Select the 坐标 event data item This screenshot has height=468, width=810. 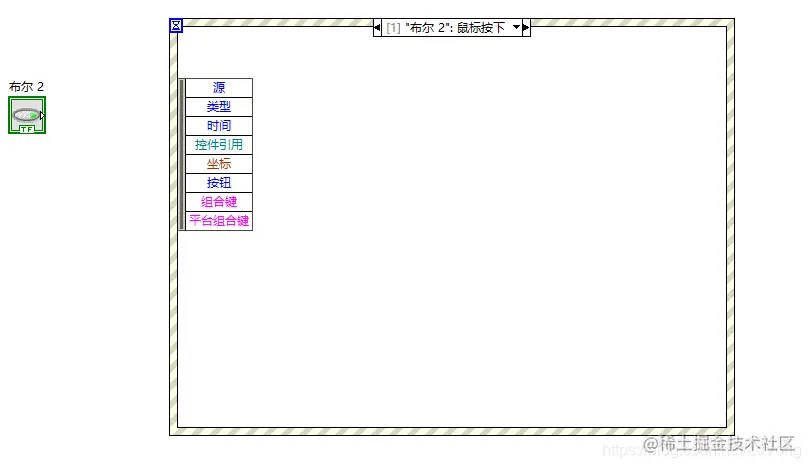[219, 164]
